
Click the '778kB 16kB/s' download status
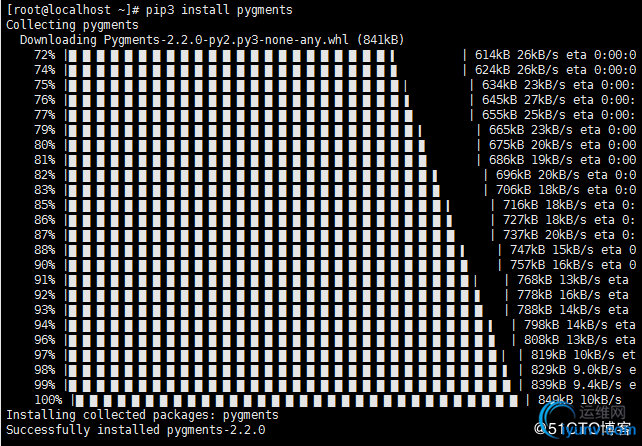(558, 295)
